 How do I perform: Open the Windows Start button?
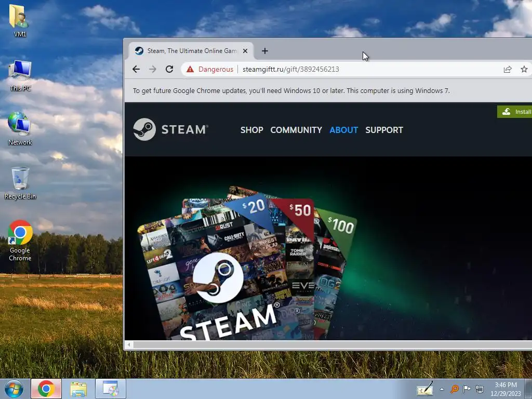pos(14,389)
